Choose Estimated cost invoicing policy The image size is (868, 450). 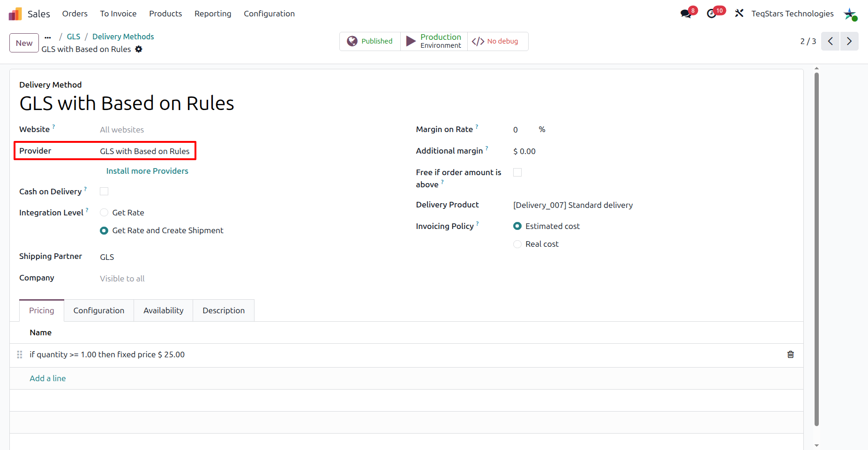(517, 226)
